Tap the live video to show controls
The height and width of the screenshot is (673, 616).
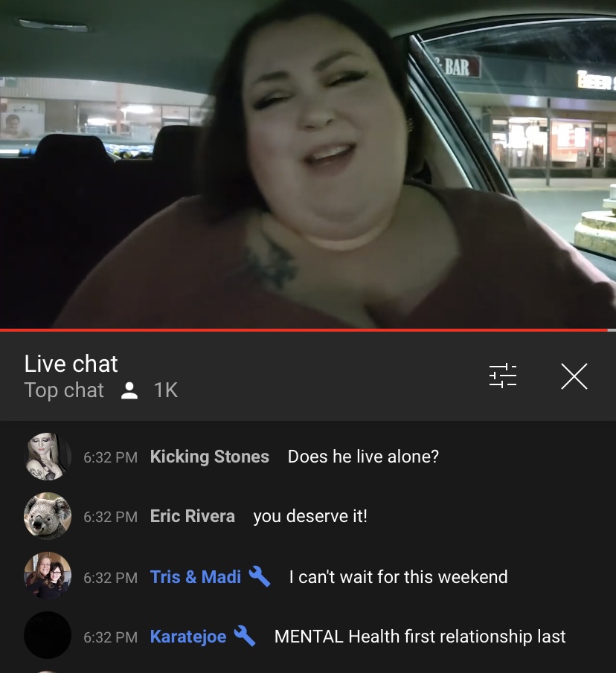pyautogui.click(x=308, y=164)
